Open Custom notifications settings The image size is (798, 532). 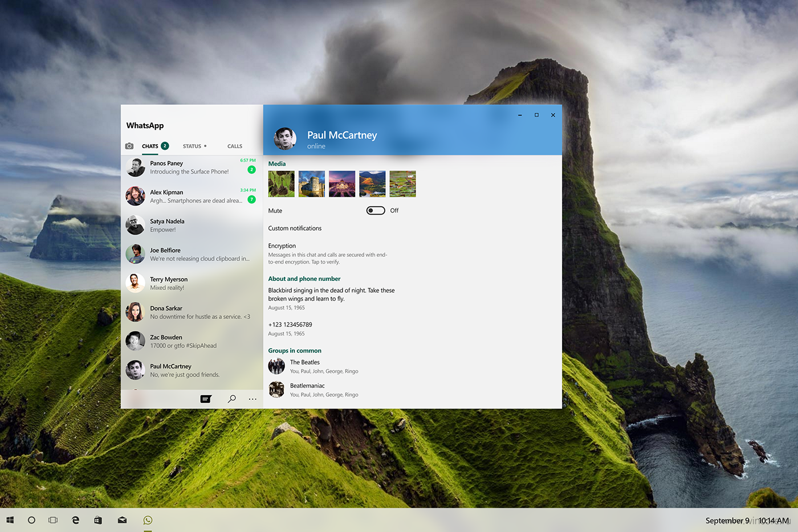295,228
